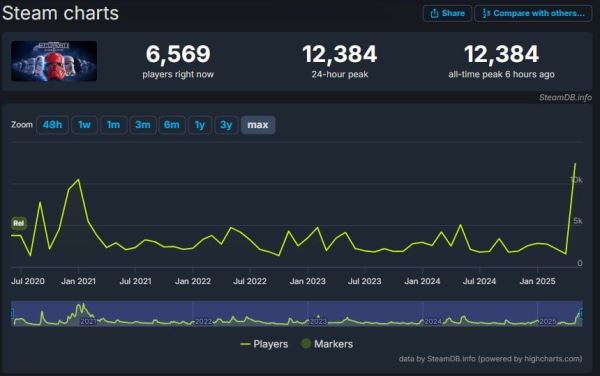Set chart zoom to 1y
600x376 pixels.
(x=200, y=125)
